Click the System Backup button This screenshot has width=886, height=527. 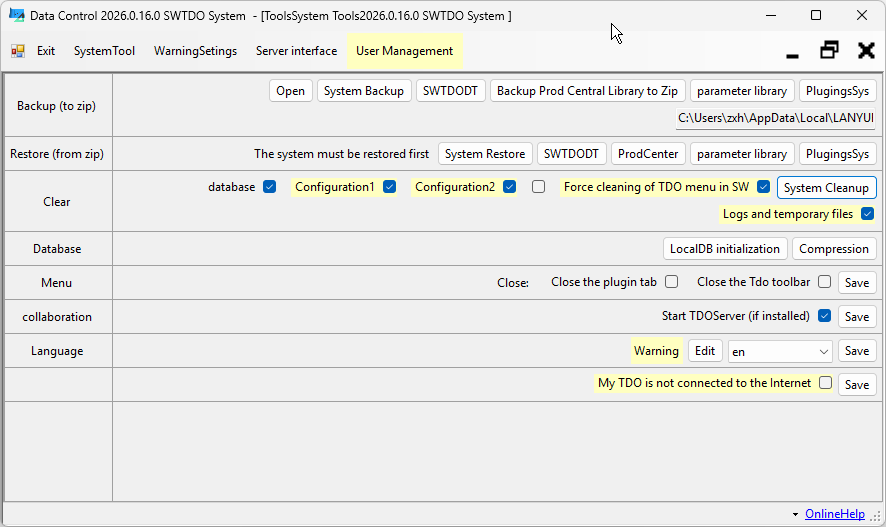tap(364, 91)
